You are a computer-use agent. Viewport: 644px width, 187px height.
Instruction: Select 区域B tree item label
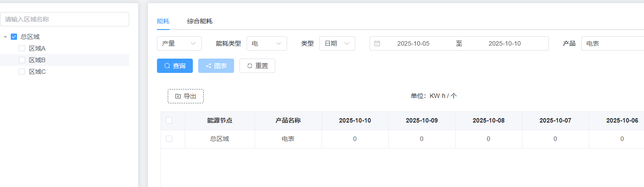tap(37, 60)
